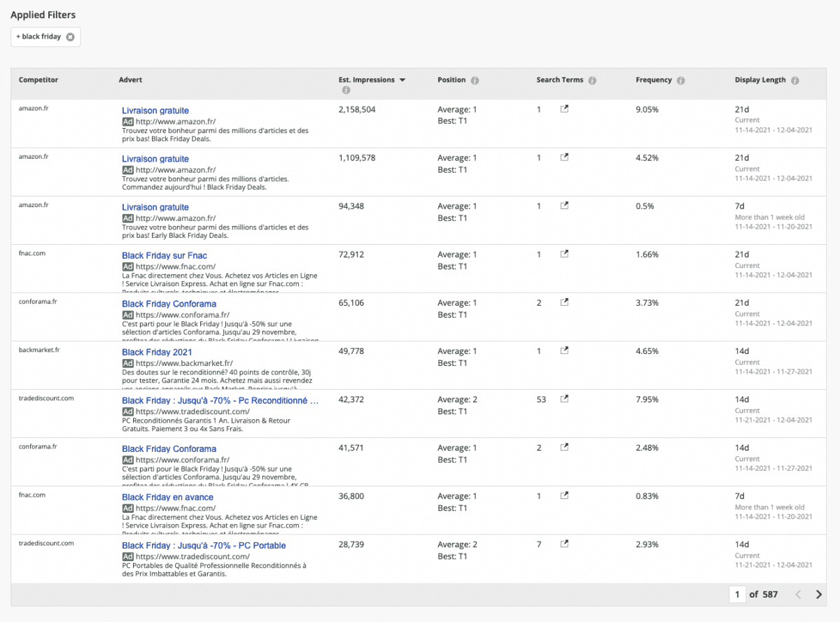Viewport: 840px width, 622px height.
Task: Open the Black Friday sur Fnac ad
Action: pyautogui.click(x=164, y=255)
